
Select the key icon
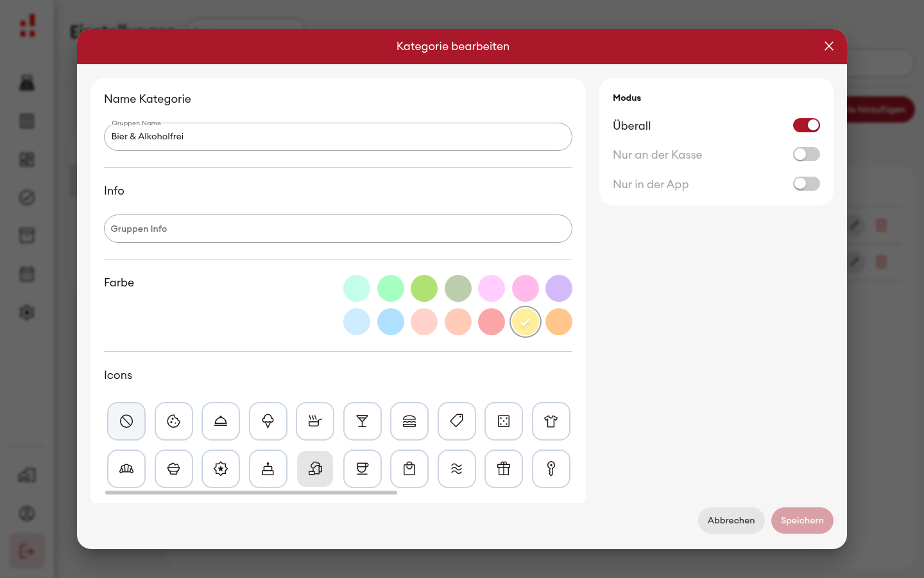pos(551,469)
